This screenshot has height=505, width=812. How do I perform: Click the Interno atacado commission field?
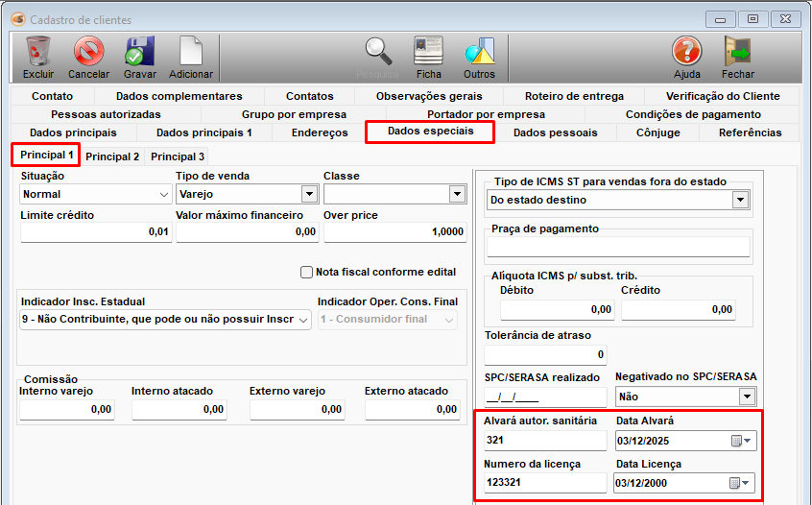pos(179,410)
